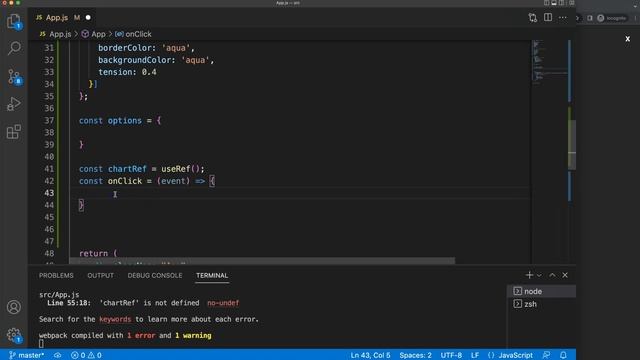Click 'tension: 0.4' in the code
This screenshot has height=360, width=640.
(127, 72)
